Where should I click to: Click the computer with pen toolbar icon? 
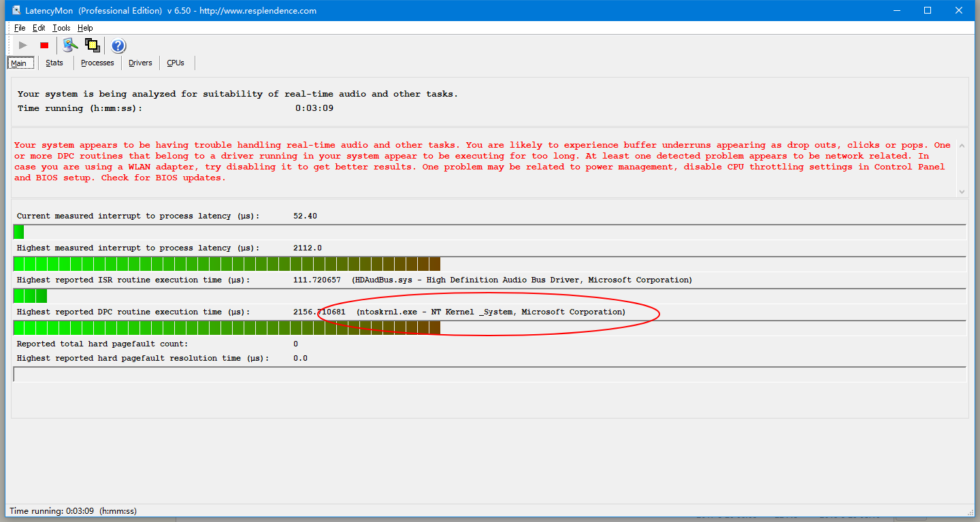(70, 46)
